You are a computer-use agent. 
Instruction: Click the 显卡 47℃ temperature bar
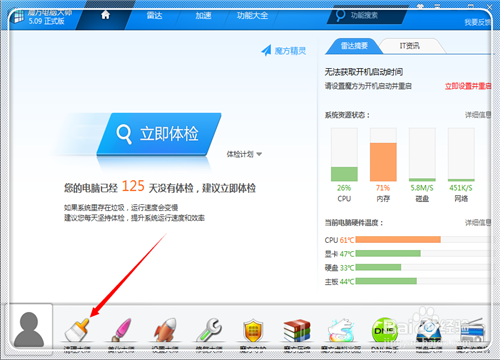click(388, 254)
